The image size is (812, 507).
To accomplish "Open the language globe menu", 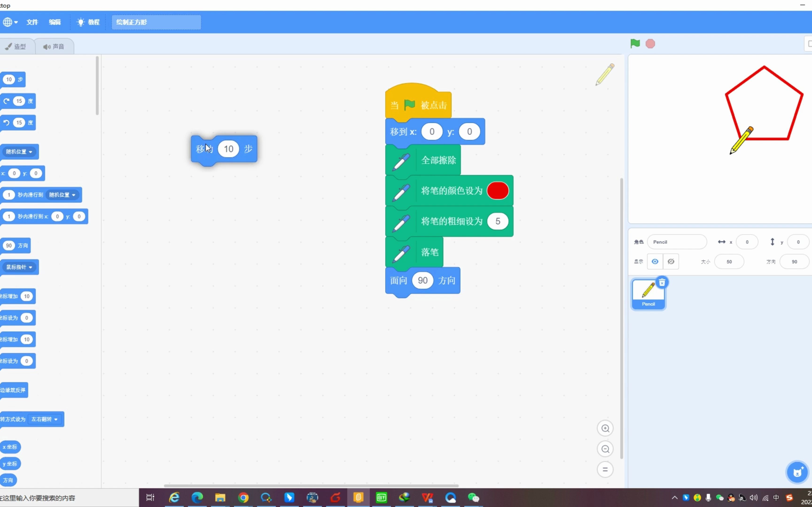I will click(10, 22).
